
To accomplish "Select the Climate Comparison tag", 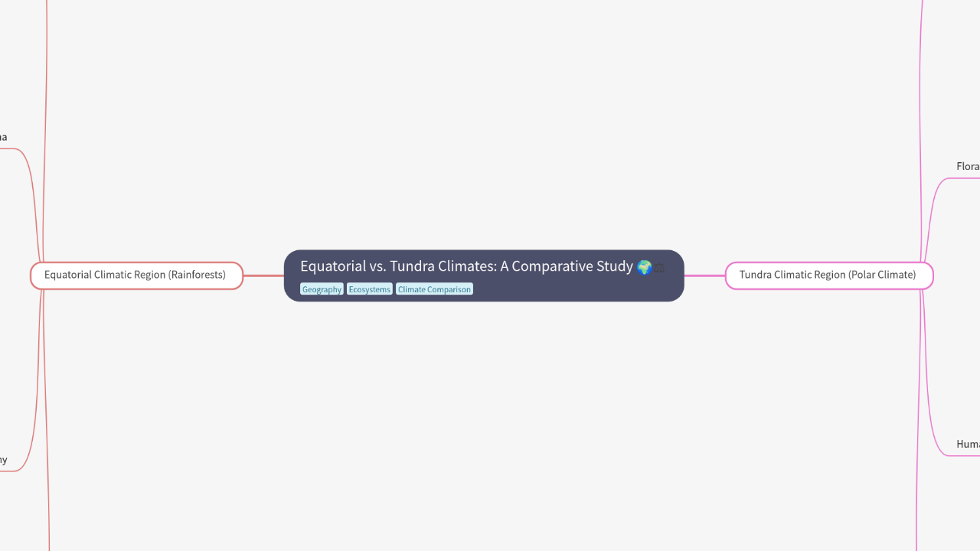I will point(434,289).
